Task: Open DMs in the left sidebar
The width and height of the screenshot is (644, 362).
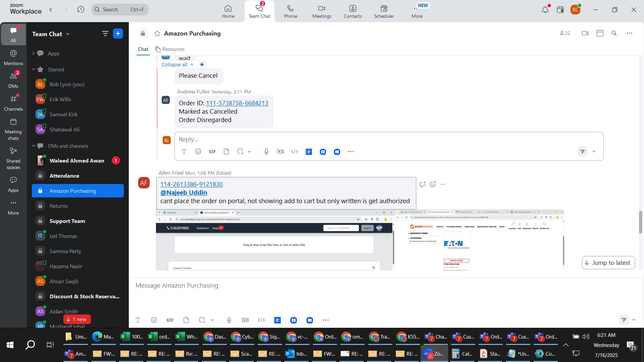Action: (x=13, y=80)
